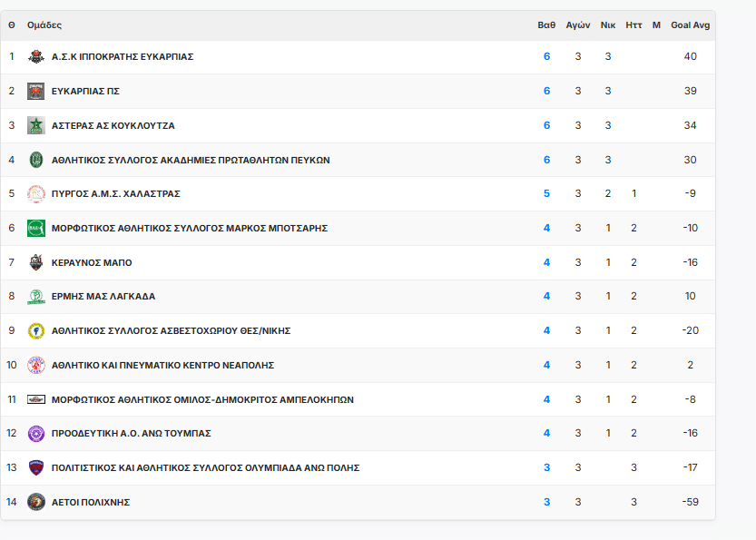Click the Νικ wins column header
Image resolution: width=756 pixels, height=540 pixels.
(x=608, y=25)
